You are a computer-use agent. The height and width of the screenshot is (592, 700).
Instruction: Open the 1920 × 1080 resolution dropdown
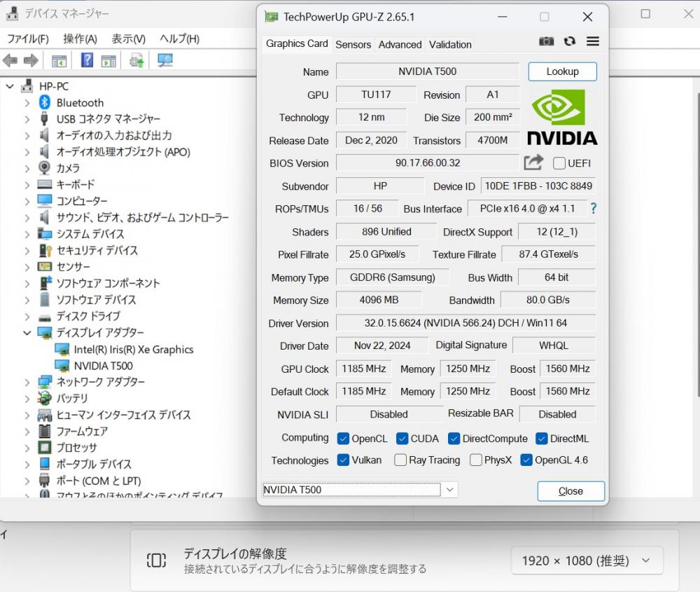[x=587, y=560]
